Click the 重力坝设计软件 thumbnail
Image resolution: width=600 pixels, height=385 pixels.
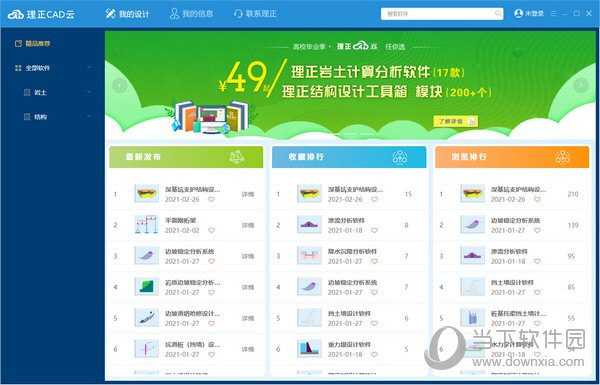click(x=309, y=349)
